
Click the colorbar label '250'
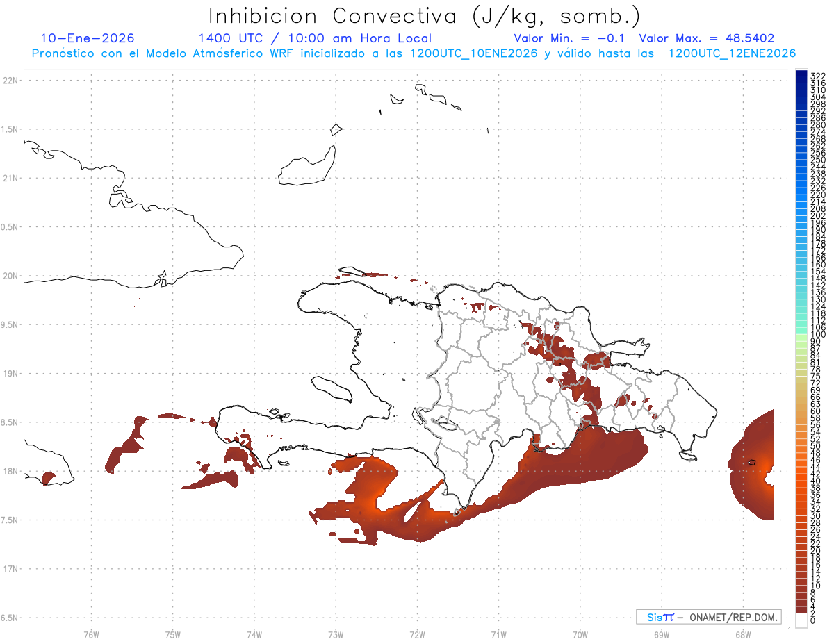pos(818,160)
